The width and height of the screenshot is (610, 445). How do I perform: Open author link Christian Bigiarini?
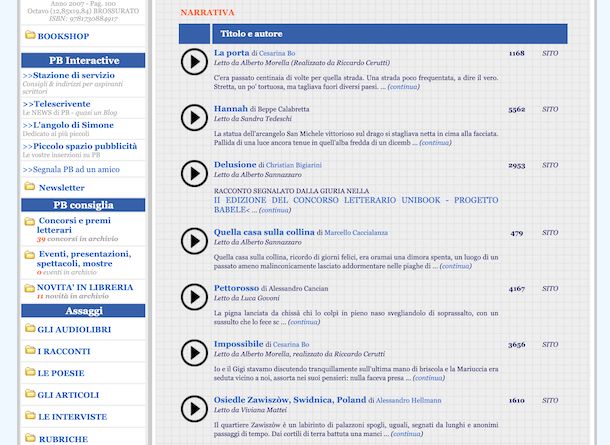(x=294, y=165)
